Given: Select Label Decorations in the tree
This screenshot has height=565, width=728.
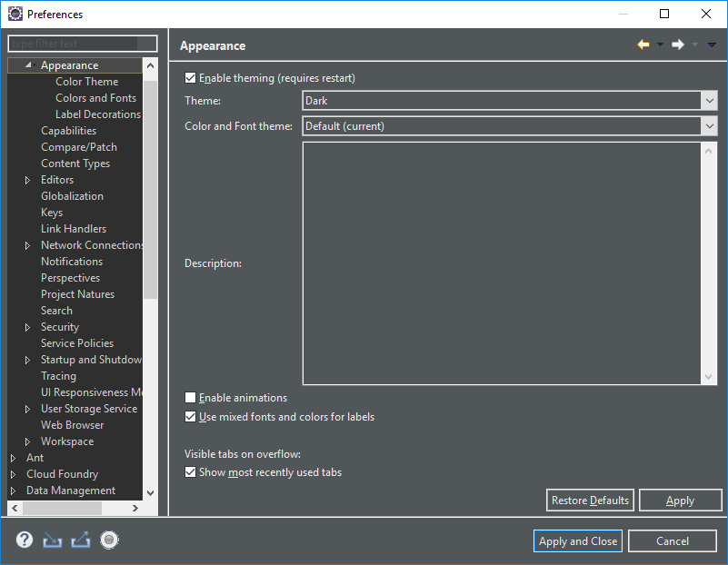Looking at the screenshot, I should 98,114.
